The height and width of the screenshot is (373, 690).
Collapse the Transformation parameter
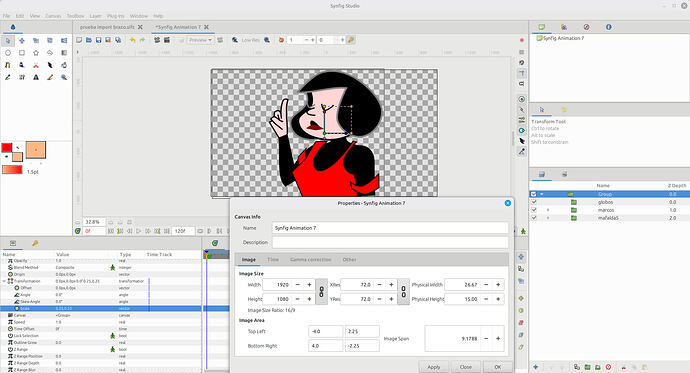(4, 281)
